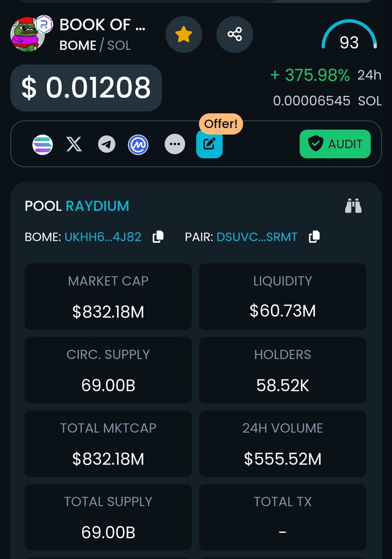Screen dimensions: 392x559
Task: Show more links via three-dots icon
Action: [x=175, y=144]
